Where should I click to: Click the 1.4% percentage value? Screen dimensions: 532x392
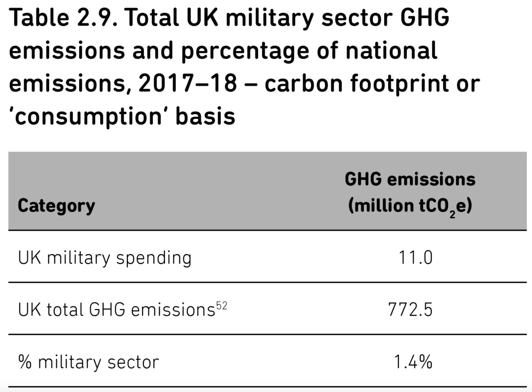(413, 362)
